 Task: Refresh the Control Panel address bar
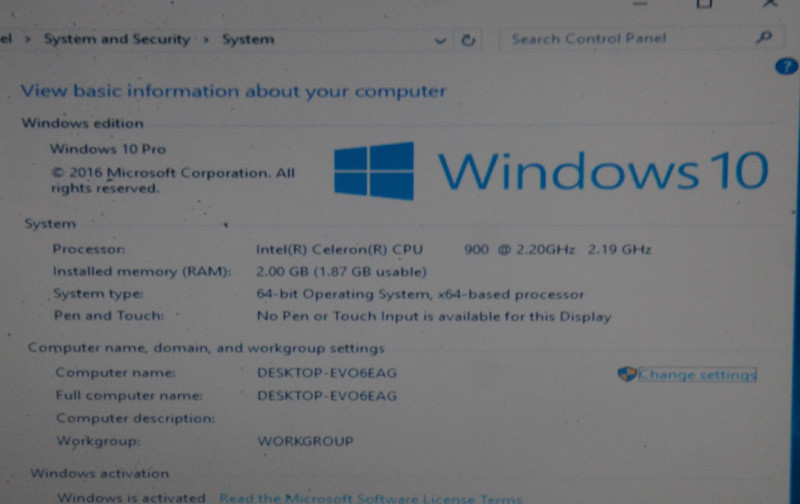(468, 40)
